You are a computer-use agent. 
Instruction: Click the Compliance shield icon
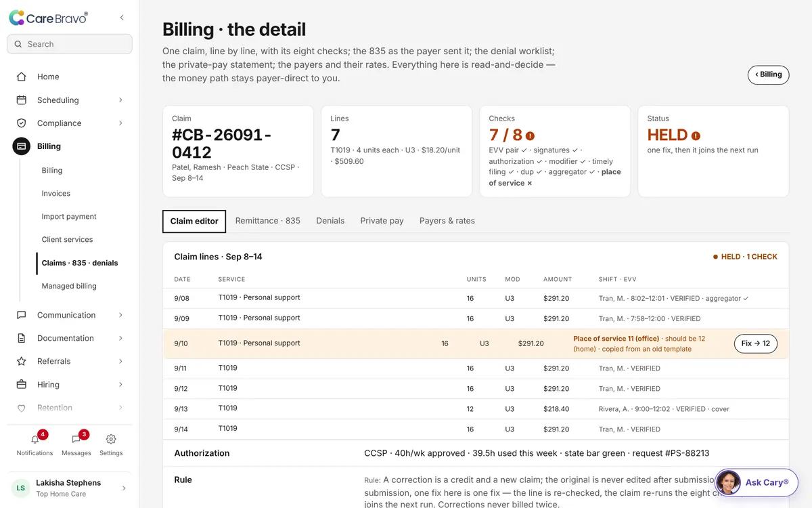pos(22,123)
